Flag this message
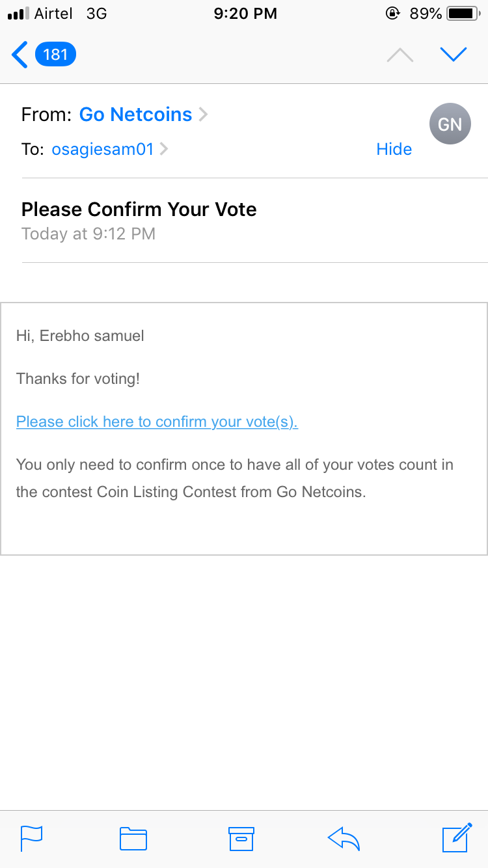Screen dimensions: 488x868 tap(32, 838)
